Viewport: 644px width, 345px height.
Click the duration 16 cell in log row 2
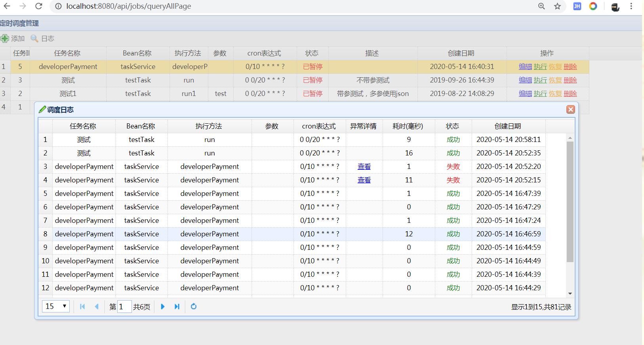(x=409, y=153)
